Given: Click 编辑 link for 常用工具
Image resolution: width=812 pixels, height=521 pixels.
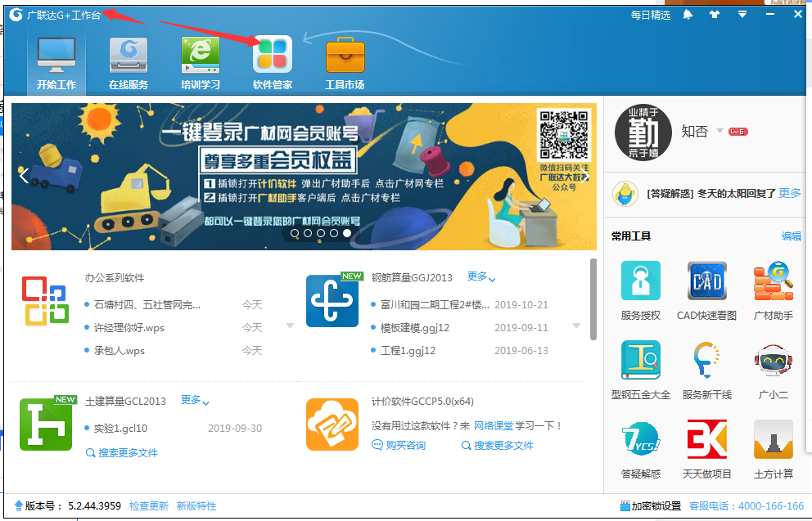Looking at the screenshot, I should [792, 236].
